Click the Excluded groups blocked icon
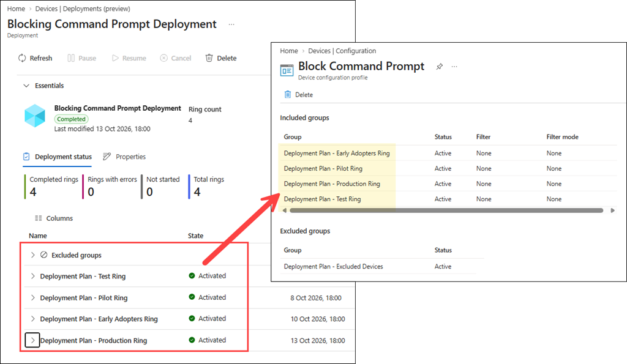 pos(44,255)
